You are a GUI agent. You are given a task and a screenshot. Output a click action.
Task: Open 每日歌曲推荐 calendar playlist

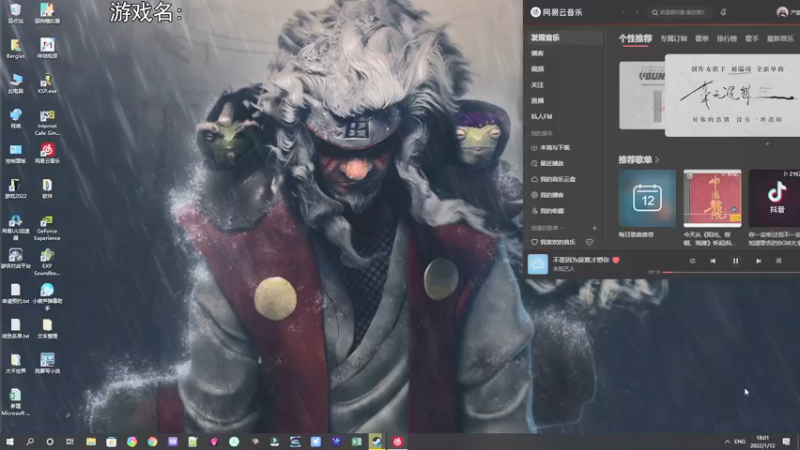(x=647, y=198)
